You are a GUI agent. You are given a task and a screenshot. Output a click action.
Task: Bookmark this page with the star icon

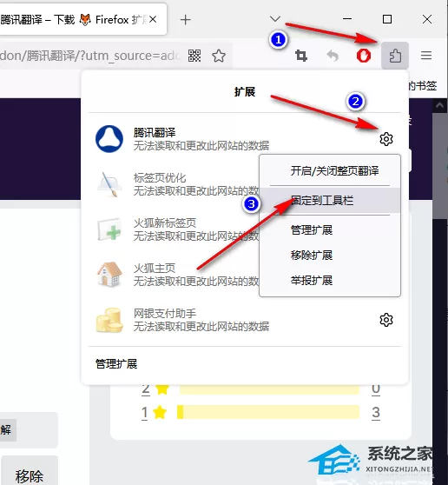tap(219, 56)
